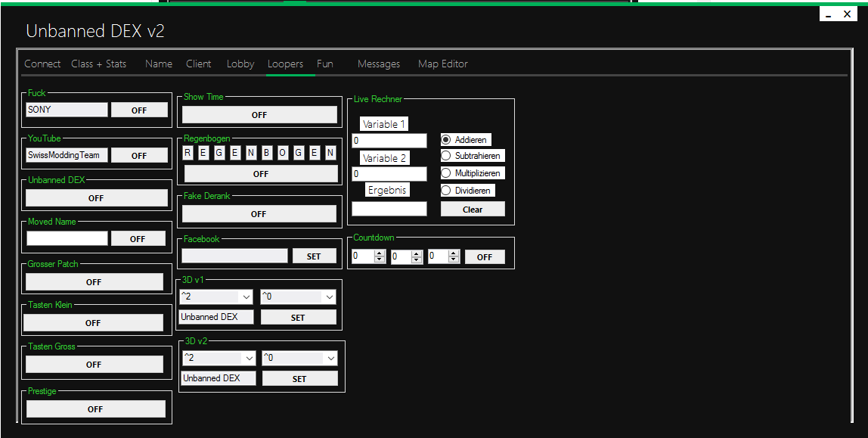
Task: Click the Variable 1 input field
Action: pos(389,141)
